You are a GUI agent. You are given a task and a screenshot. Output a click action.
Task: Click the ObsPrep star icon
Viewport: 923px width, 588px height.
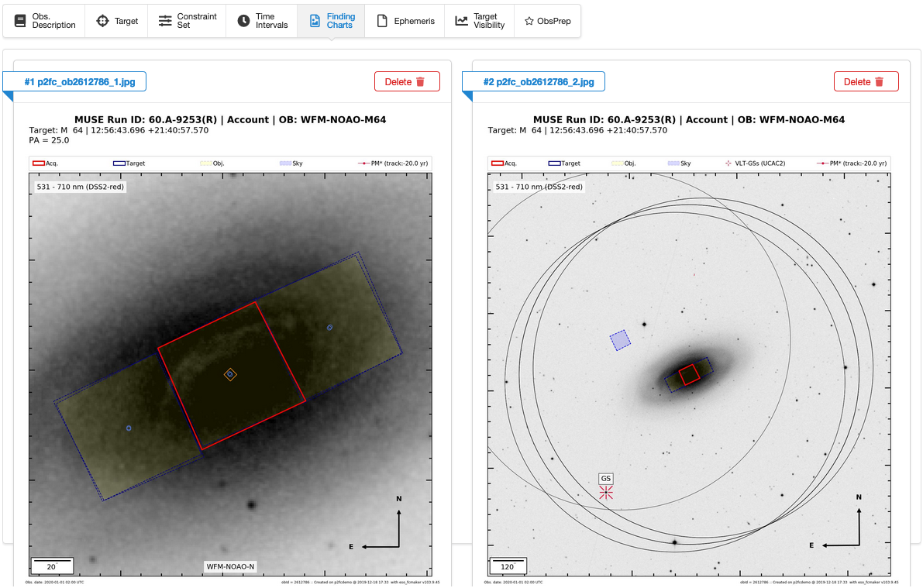(529, 21)
